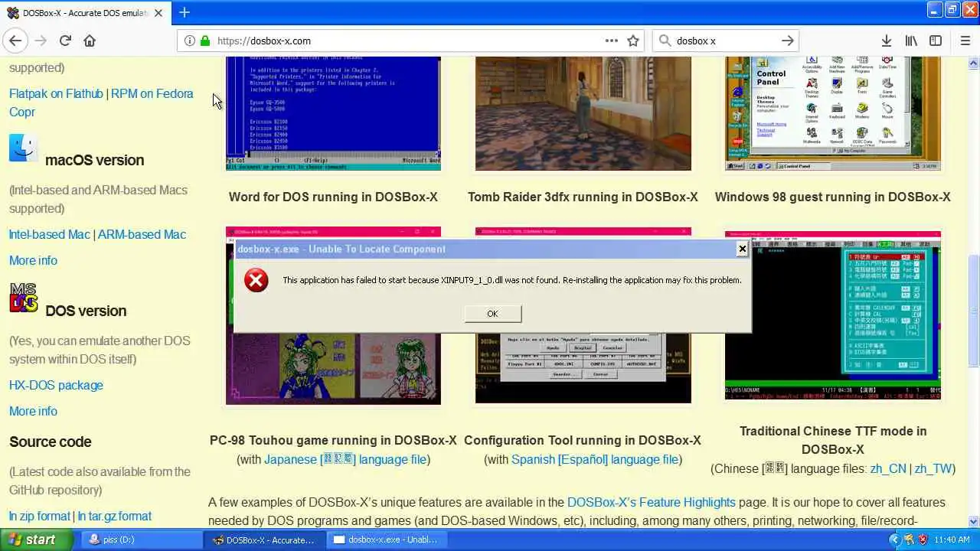The height and width of the screenshot is (551, 980).
Task: Open the zh_TW language file link
Action: (933, 468)
